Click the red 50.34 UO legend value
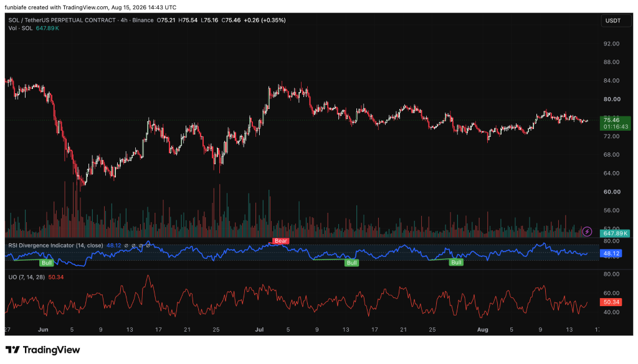 (x=55, y=277)
